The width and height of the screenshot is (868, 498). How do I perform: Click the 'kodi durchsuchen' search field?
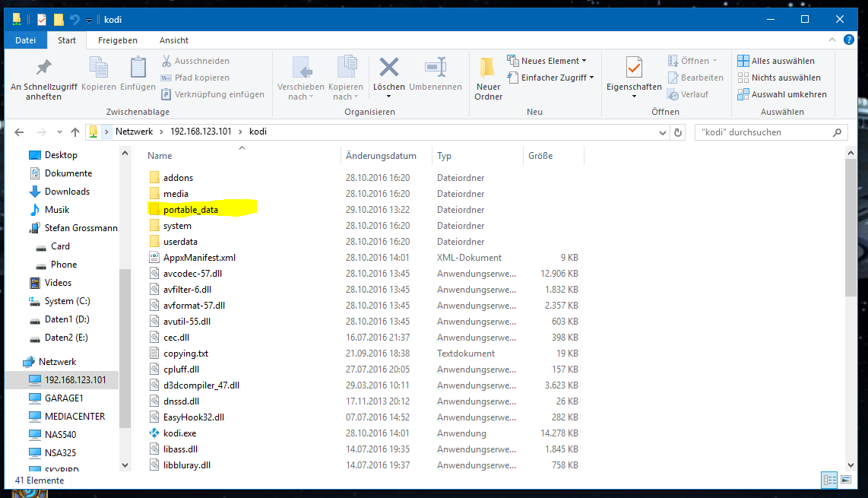[771, 132]
